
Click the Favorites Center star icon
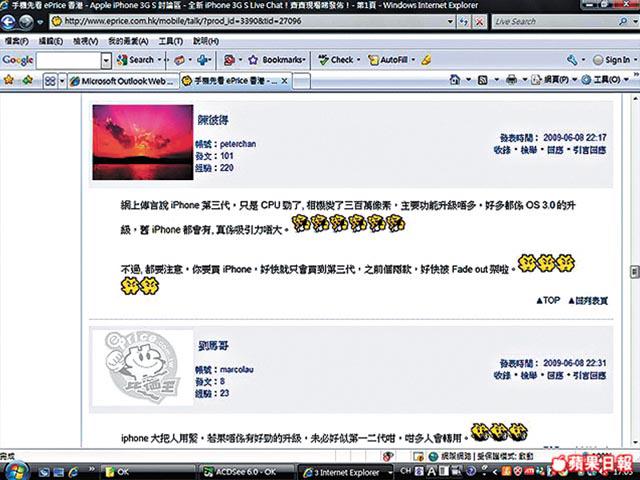[8, 80]
